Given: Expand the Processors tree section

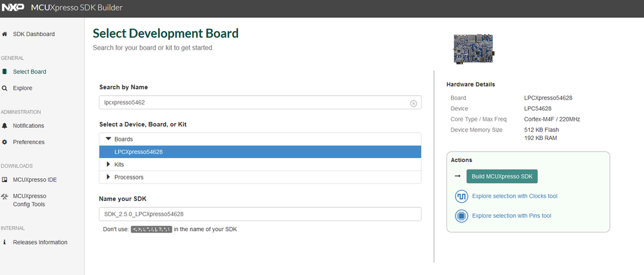Looking at the screenshot, I should [x=108, y=177].
